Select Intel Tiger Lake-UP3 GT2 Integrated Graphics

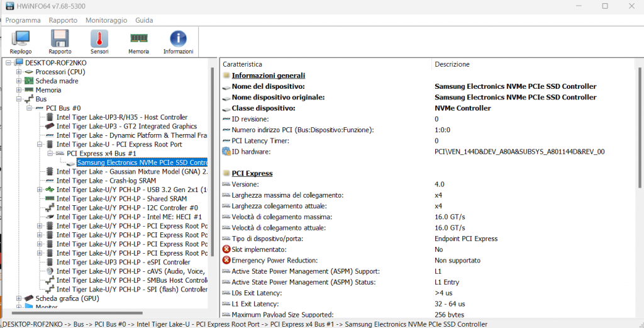tap(126, 127)
